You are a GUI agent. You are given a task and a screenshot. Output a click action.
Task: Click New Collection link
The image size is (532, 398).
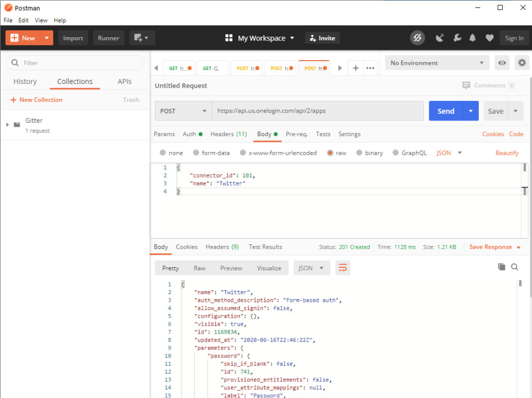[37, 100]
